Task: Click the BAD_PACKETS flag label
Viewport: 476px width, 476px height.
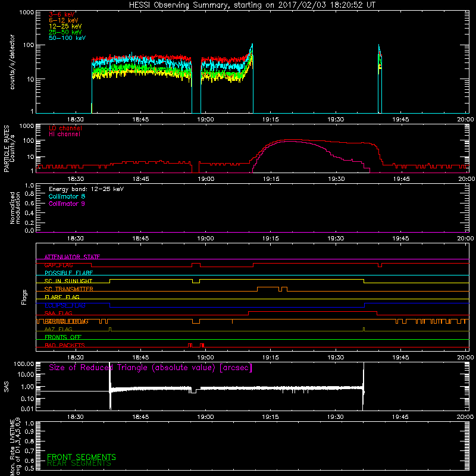Action: [65, 346]
